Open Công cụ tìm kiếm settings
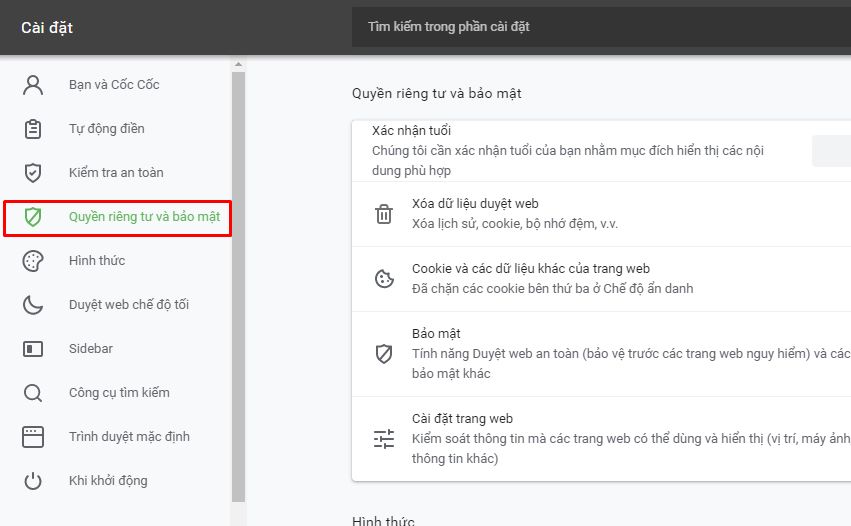Image resolution: width=851 pixels, height=526 pixels. pyautogui.click(x=119, y=393)
